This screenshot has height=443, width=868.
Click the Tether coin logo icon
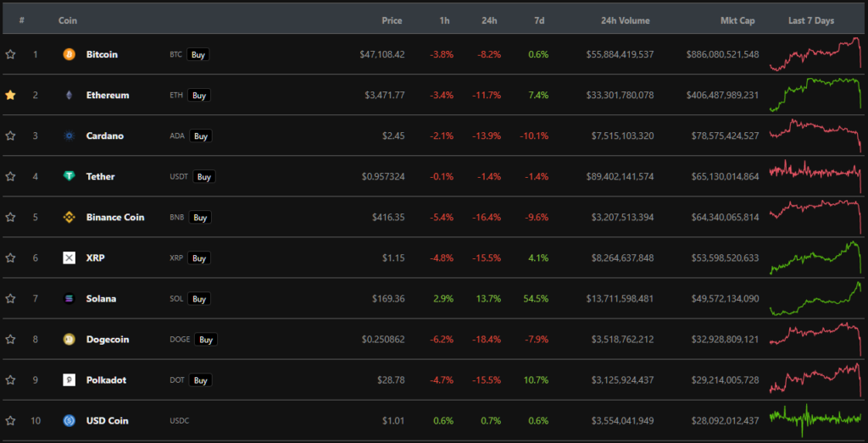[69, 176]
